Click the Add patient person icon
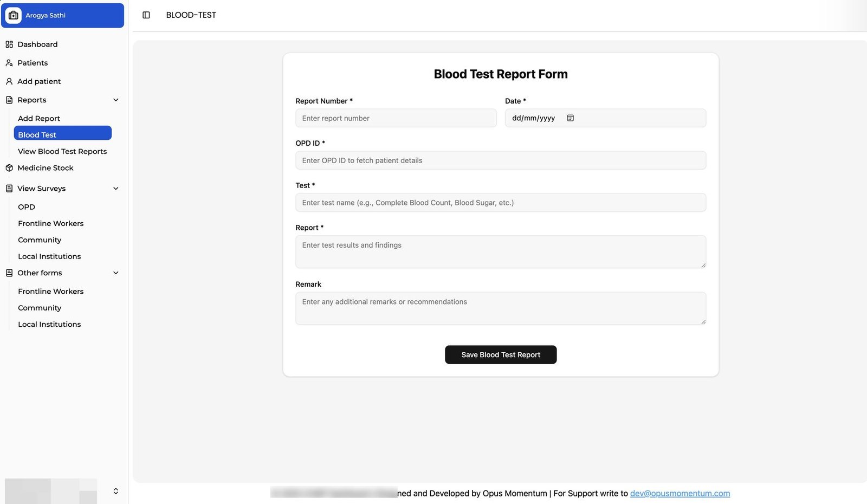This screenshot has height=504, width=867. point(9,81)
